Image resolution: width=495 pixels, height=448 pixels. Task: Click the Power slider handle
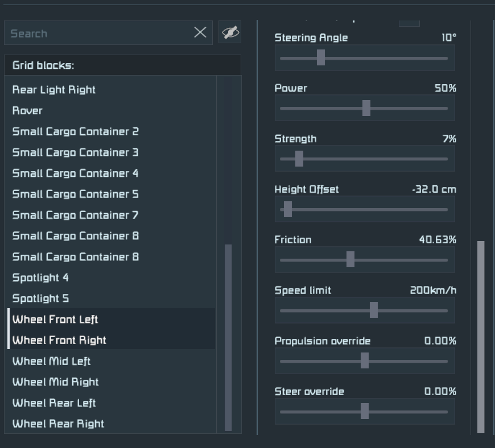tap(366, 108)
